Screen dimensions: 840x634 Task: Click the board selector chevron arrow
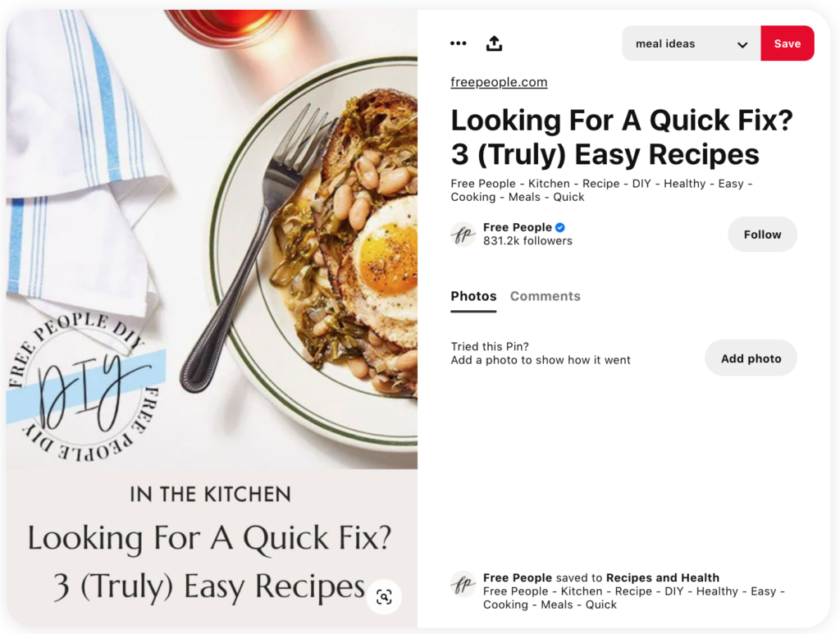742,44
